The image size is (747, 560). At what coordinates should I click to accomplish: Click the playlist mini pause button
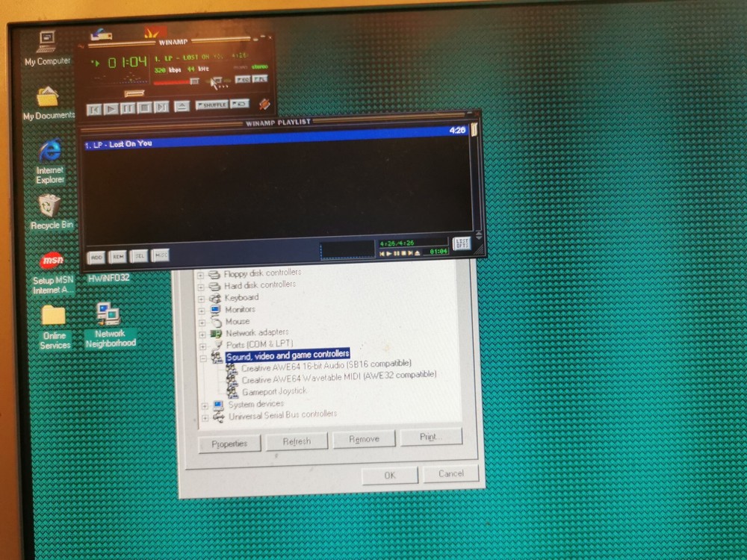397,253
